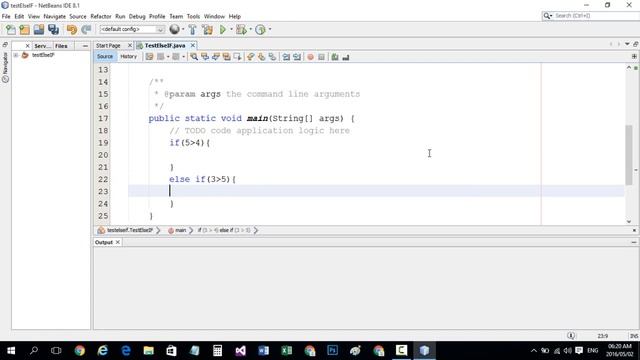Screen dimensions: 640x360
Task: Switch to Source view
Action: pyautogui.click(x=105, y=57)
